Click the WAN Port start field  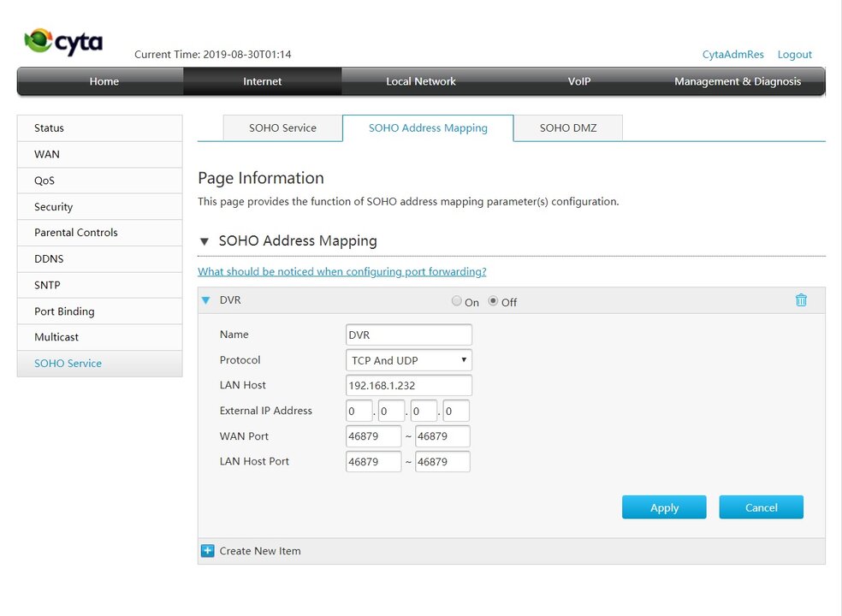pyautogui.click(x=373, y=436)
